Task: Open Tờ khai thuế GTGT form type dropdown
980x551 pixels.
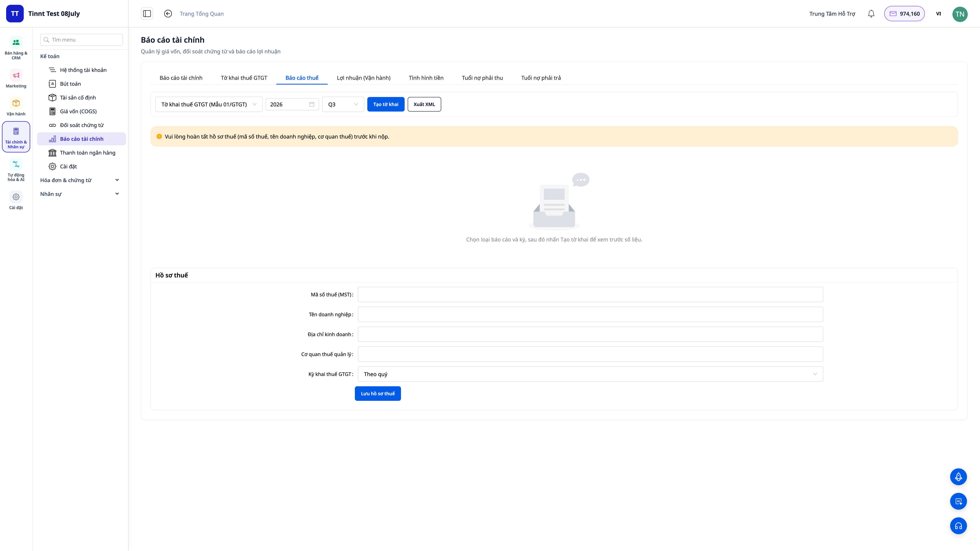Action: pos(209,104)
